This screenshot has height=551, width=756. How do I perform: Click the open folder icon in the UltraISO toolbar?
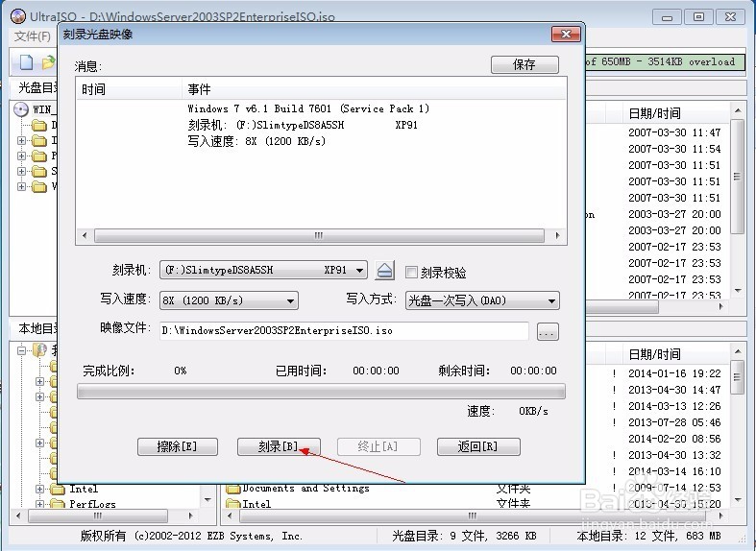[49, 62]
